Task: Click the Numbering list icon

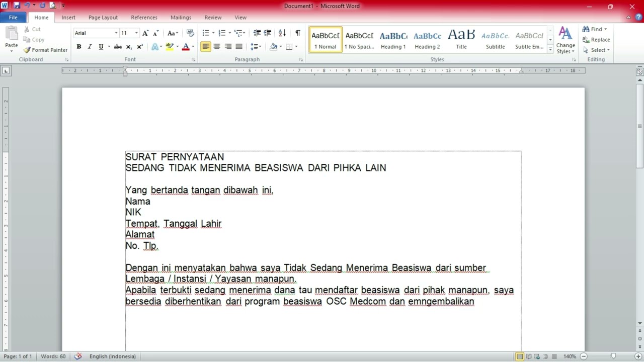Action: (x=222, y=33)
